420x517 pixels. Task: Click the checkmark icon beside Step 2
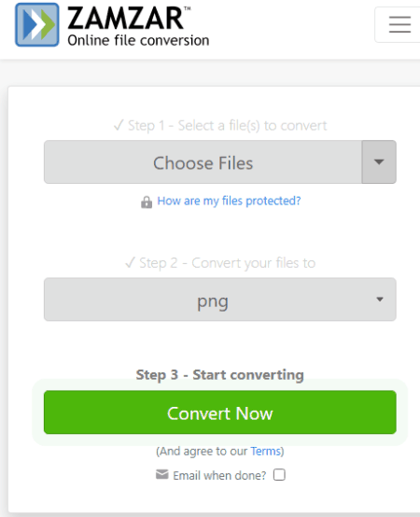coord(130,263)
